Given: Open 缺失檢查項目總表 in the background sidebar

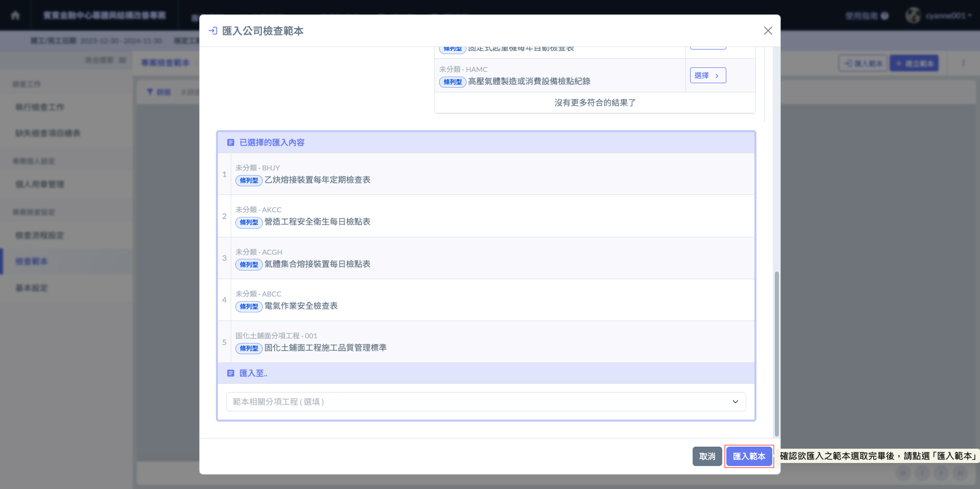Looking at the screenshot, I should tap(48, 133).
